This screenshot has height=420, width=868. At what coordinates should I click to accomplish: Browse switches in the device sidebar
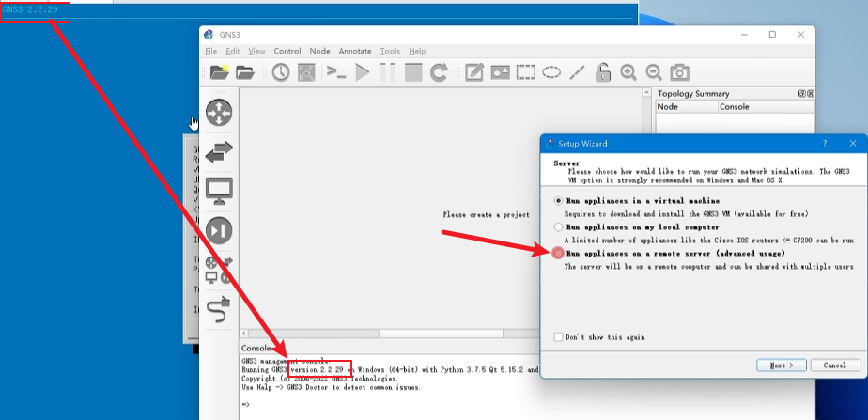click(x=219, y=150)
